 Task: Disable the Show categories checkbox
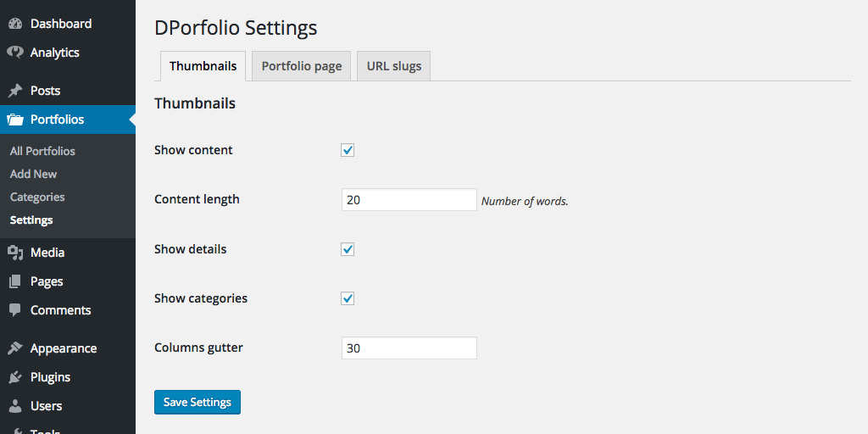tap(348, 298)
